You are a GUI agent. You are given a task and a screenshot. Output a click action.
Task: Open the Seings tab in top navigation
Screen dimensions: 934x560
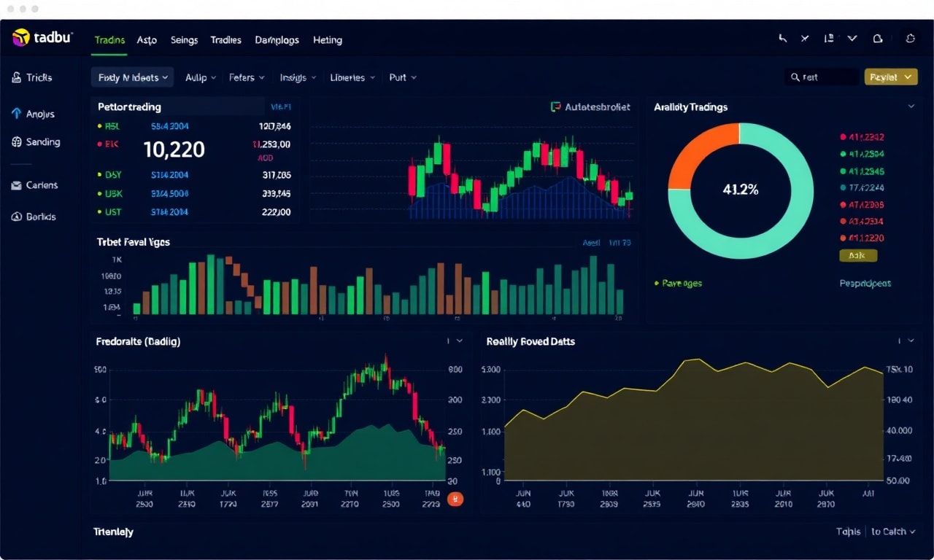(x=184, y=40)
